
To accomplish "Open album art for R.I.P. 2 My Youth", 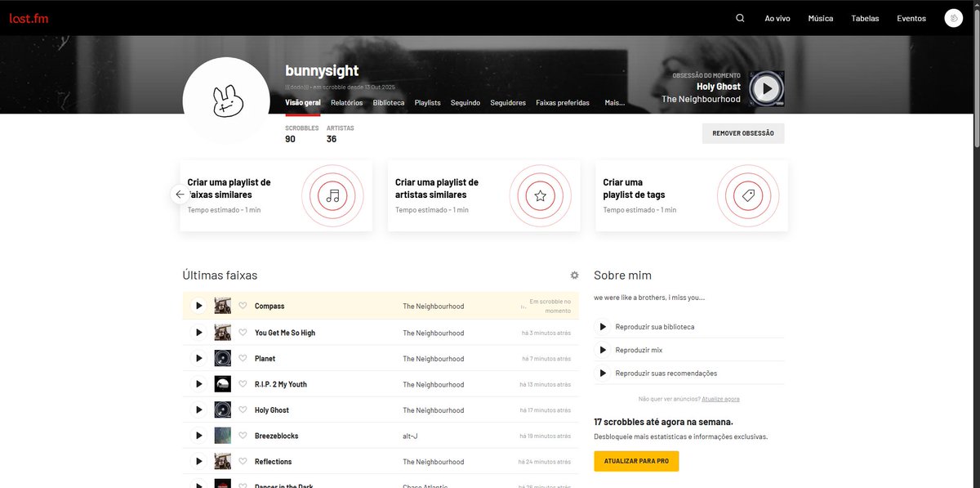I will click(222, 384).
